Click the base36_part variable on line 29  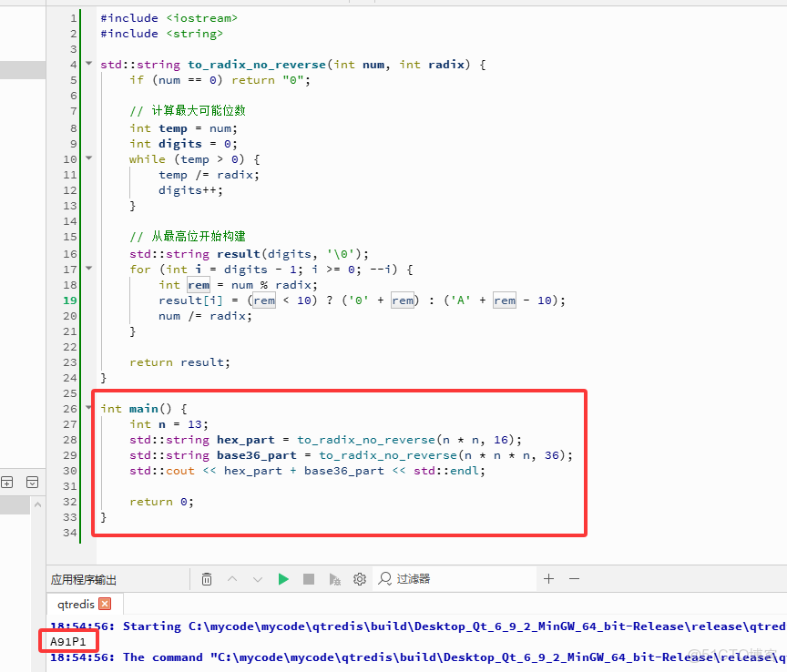click(x=257, y=455)
